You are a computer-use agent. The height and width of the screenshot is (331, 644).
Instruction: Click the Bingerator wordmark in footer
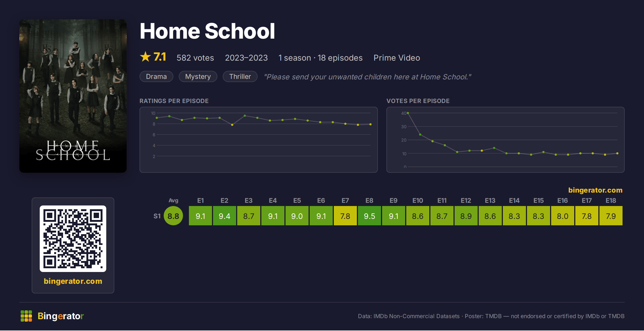click(61, 316)
